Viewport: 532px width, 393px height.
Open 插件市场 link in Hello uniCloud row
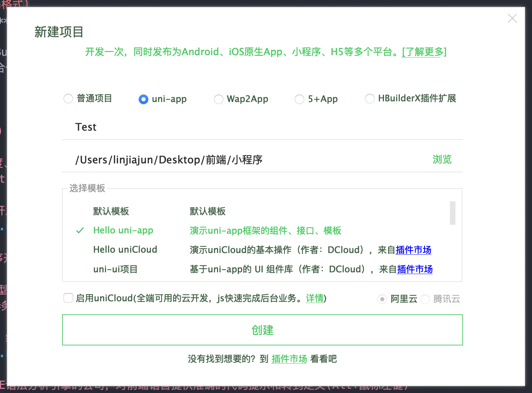pos(413,250)
